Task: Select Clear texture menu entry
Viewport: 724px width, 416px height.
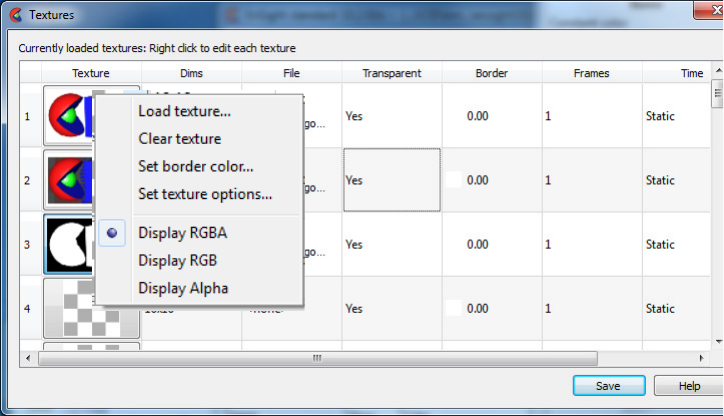Action: click(180, 139)
